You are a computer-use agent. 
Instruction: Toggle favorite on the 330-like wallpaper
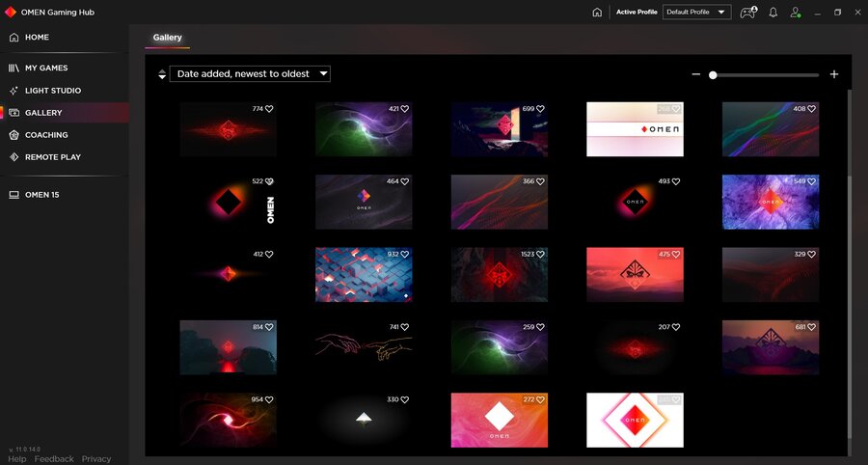pos(405,399)
